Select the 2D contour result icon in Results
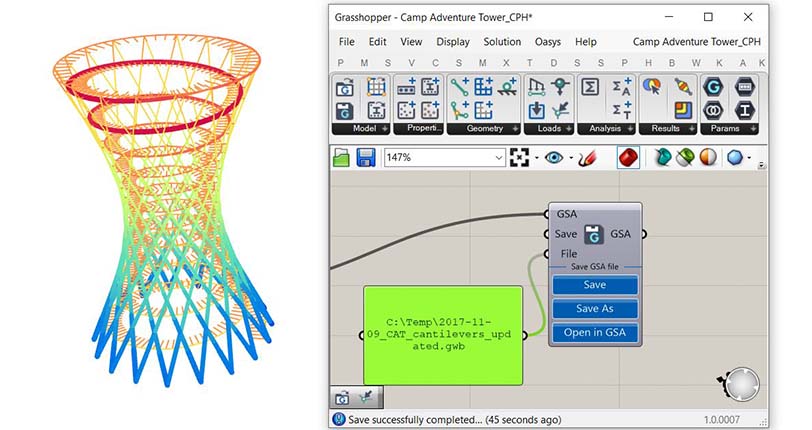Screen dimensions: 812x430 coord(684,111)
